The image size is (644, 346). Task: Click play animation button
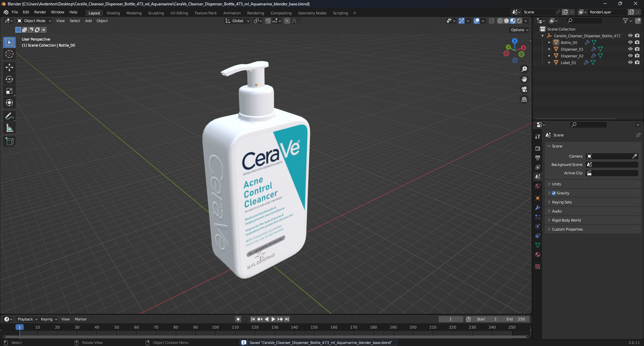click(x=273, y=319)
